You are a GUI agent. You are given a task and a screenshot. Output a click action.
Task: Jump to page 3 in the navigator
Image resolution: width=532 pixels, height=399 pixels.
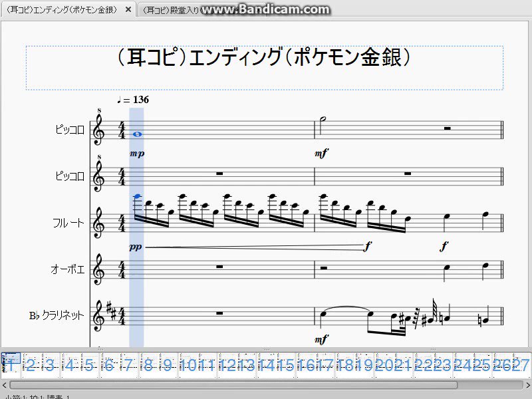point(51,365)
